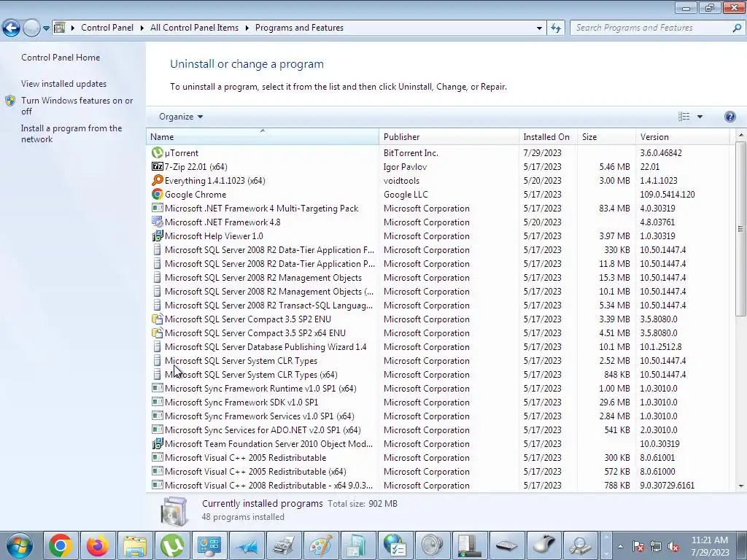Open the Organize dropdown menu
747x560 pixels.
pyautogui.click(x=181, y=117)
